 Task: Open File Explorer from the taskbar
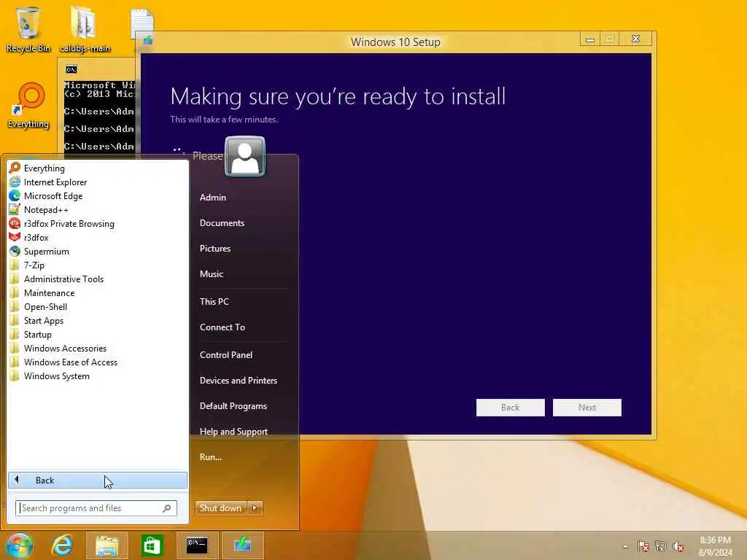107,545
